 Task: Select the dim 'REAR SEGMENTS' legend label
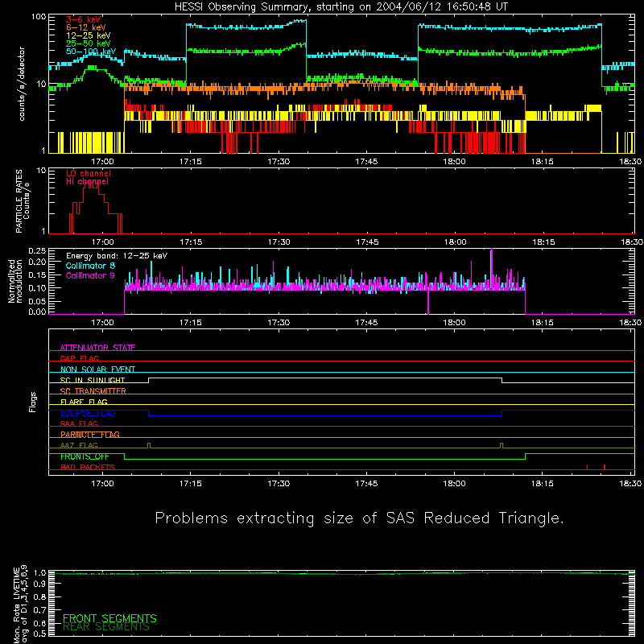106,627
